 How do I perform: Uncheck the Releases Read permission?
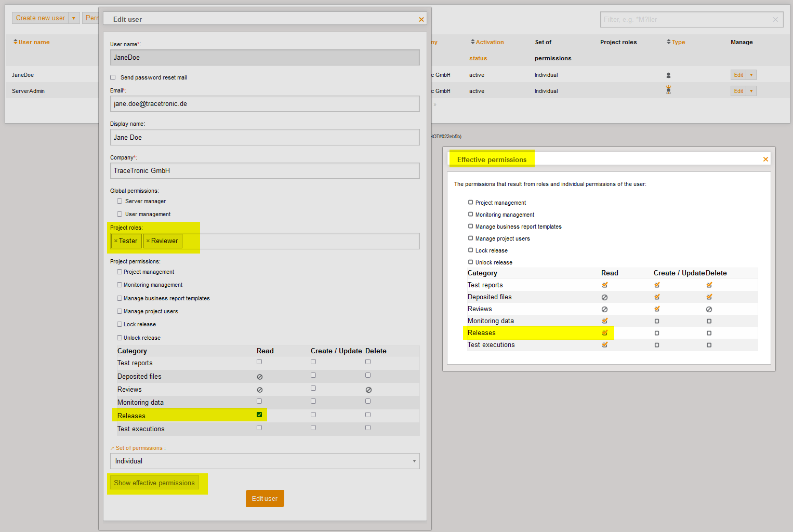coord(259,415)
